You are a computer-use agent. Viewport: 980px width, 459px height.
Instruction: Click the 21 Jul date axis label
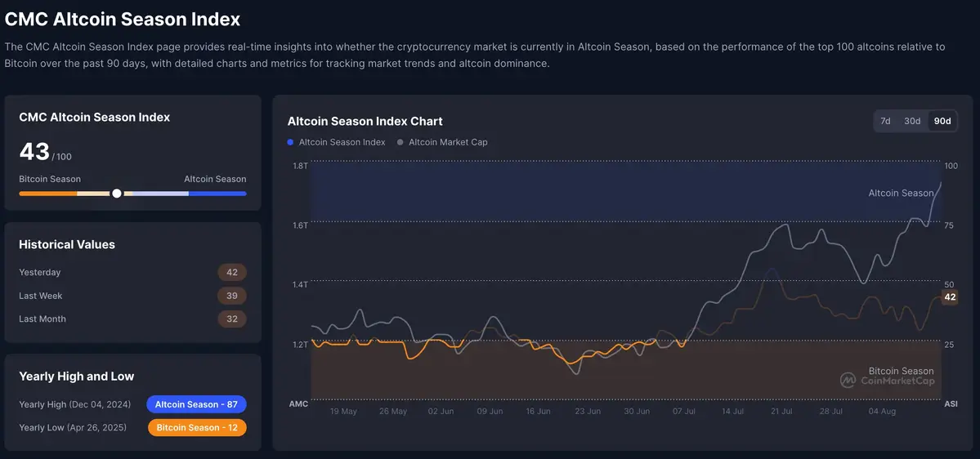pyautogui.click(x=781, y=412)
